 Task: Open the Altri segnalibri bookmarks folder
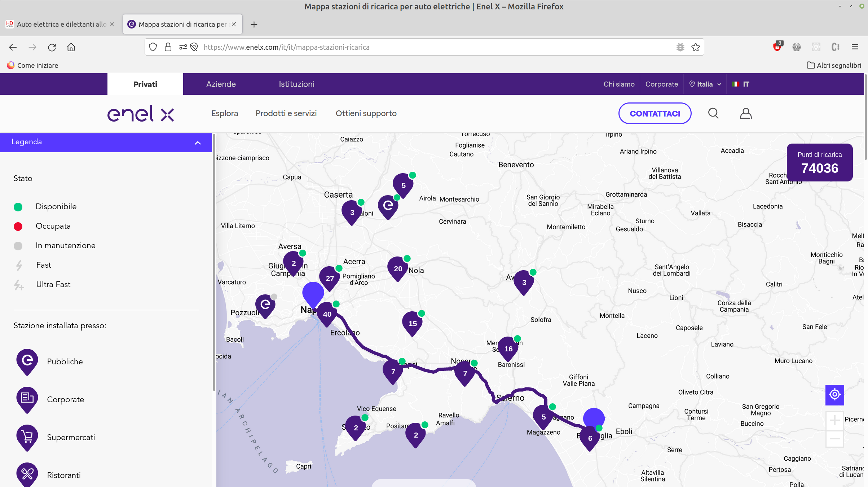834,65
